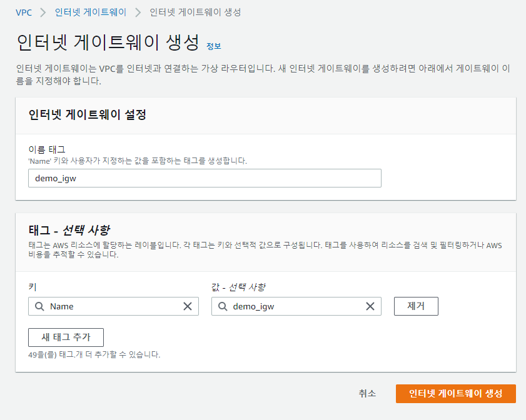Image resolution: width=526 pixels, height=420 pixels.
Task: Remove the tag with 제거 button
Action: tap(416, 306)
